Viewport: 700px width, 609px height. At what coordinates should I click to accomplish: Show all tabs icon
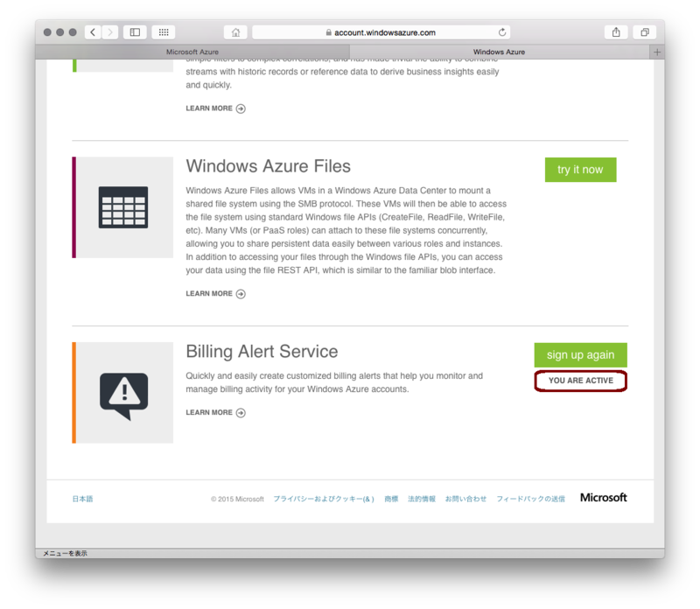pos(645,32)
